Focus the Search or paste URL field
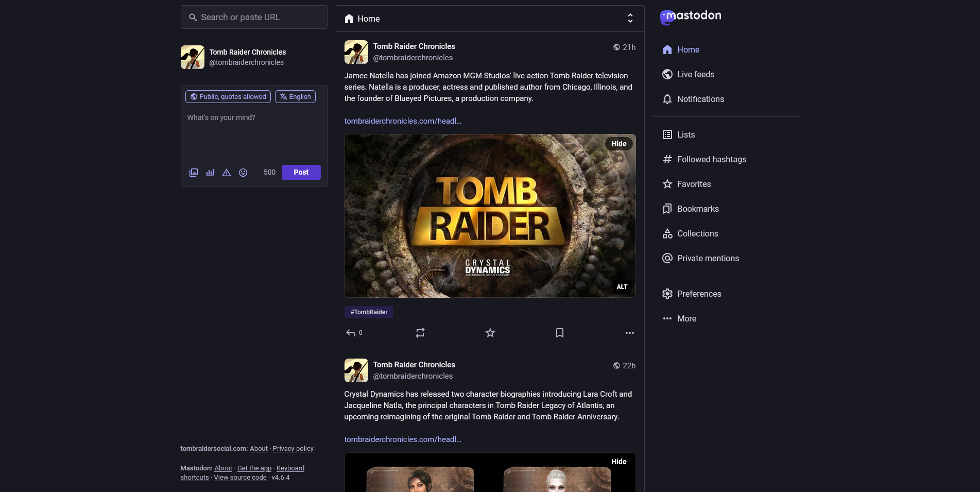 pyautogui.click(x=254, y=17)
